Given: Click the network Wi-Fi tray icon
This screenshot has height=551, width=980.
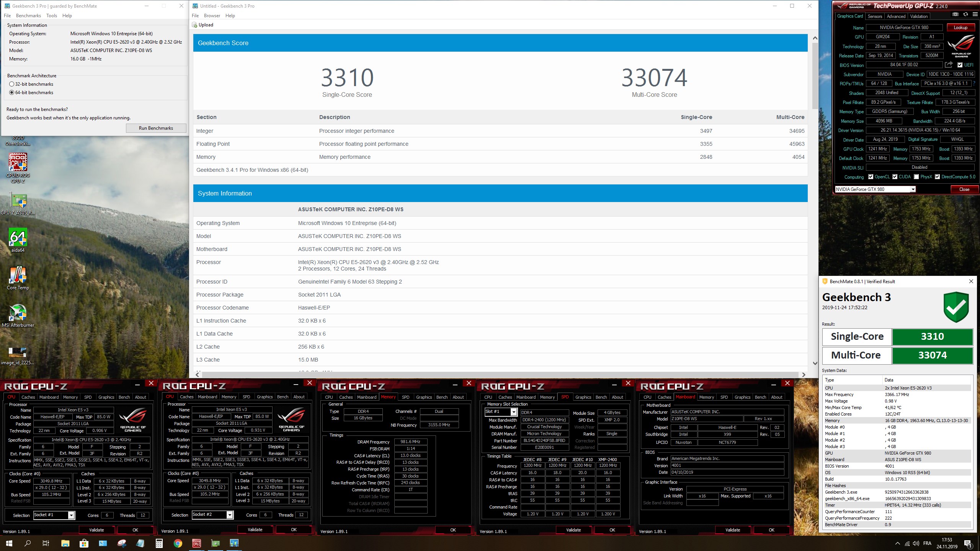Looking at the screenshot, I should 907,543.
